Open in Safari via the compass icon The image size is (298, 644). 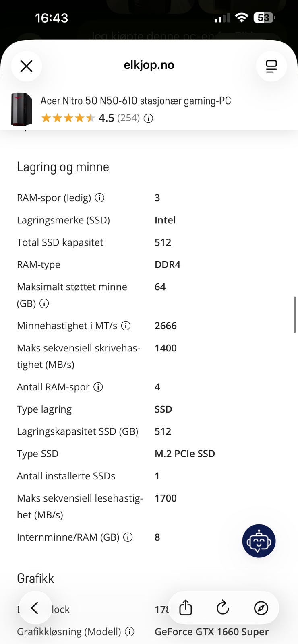(x=261, y=608)
